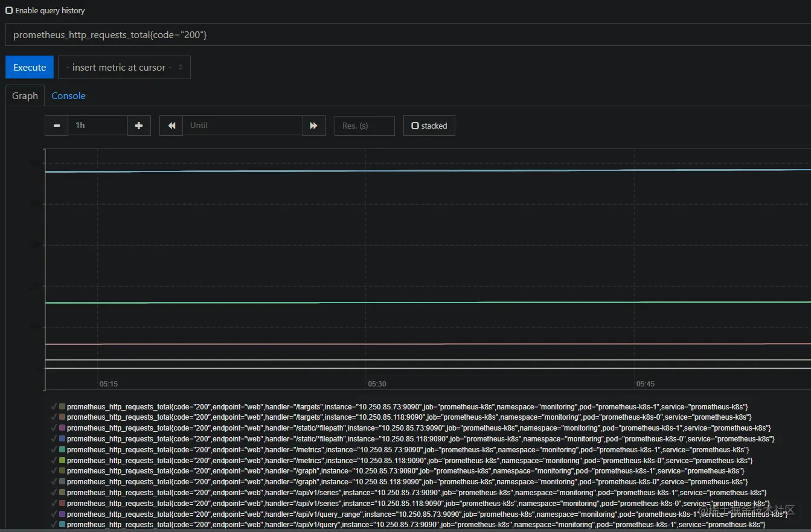Click the Until end-time input
The height and width of the screenshot is (532, 811).
[x=243, y=126]
